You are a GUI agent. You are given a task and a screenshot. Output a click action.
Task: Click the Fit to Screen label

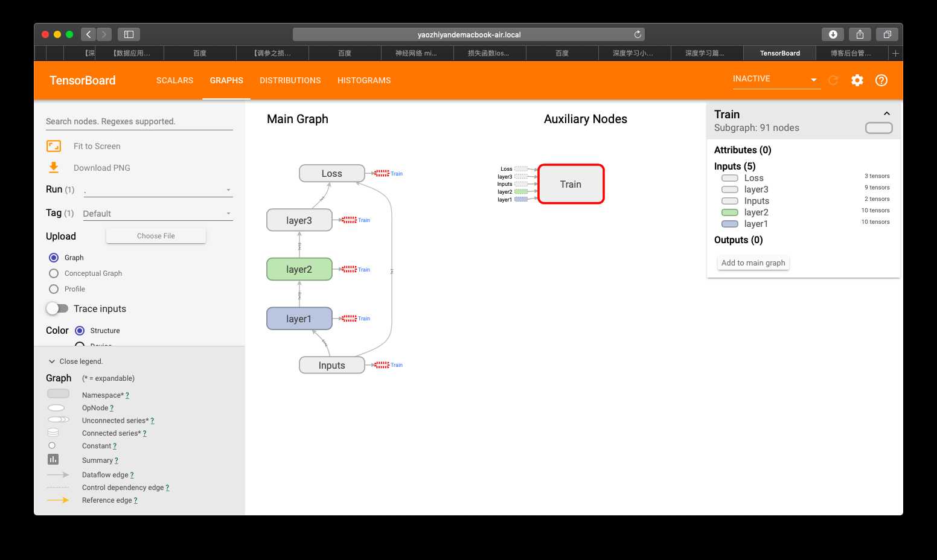point(97,146)
